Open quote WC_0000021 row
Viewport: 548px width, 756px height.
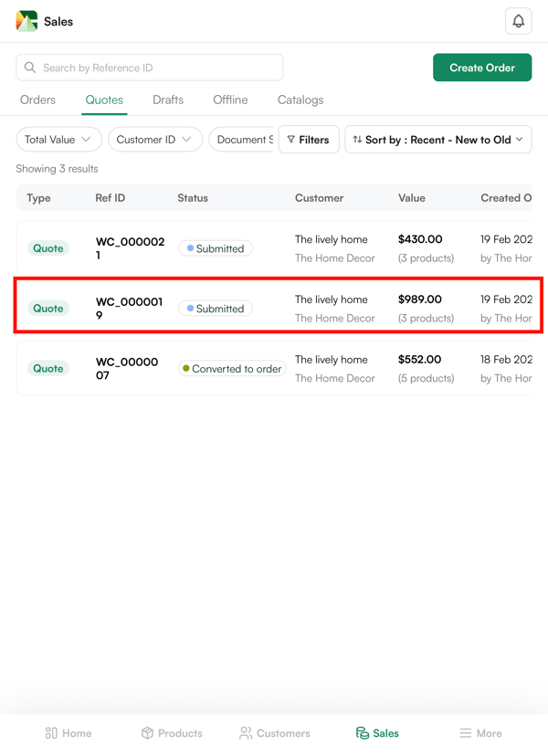[274, 248]
